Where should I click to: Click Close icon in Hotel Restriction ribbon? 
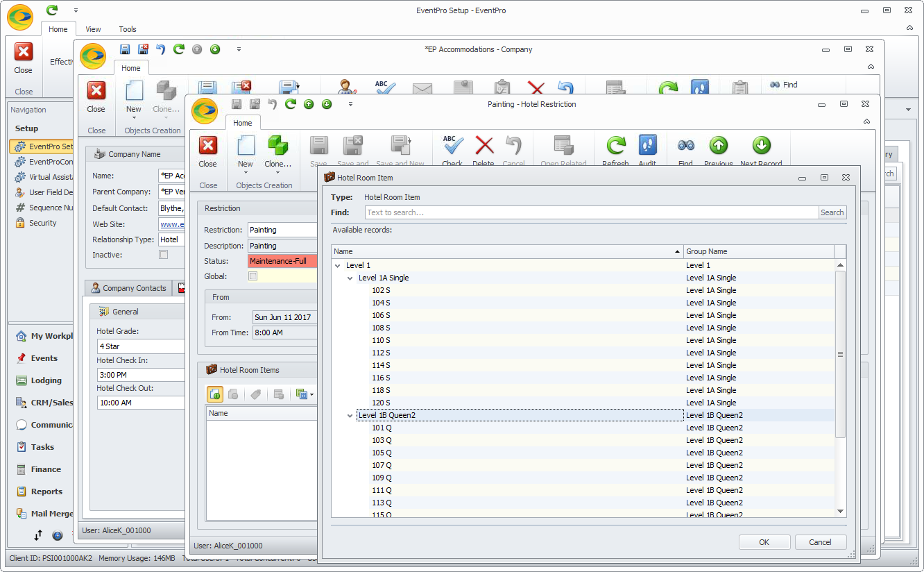click(208, 145)
